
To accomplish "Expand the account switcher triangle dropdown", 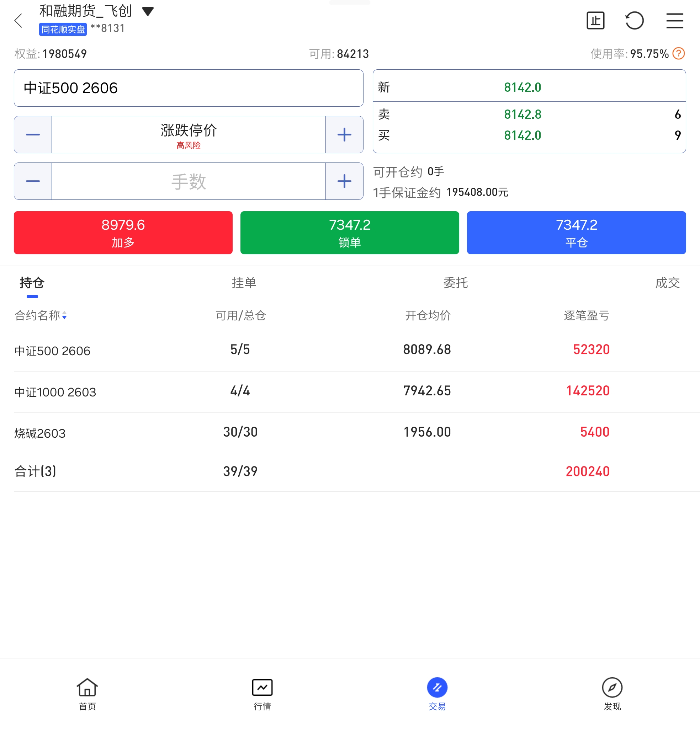I will tap(148, 12).
